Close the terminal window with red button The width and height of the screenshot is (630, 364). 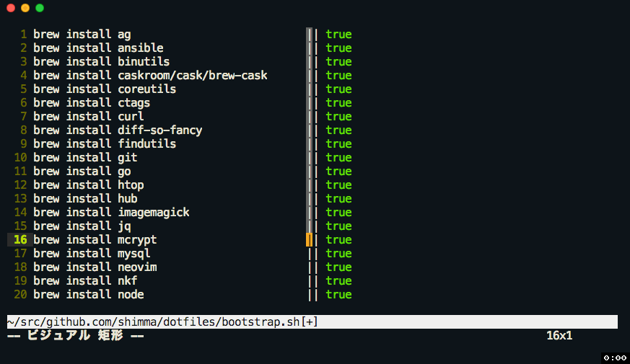tap(11, 8)
